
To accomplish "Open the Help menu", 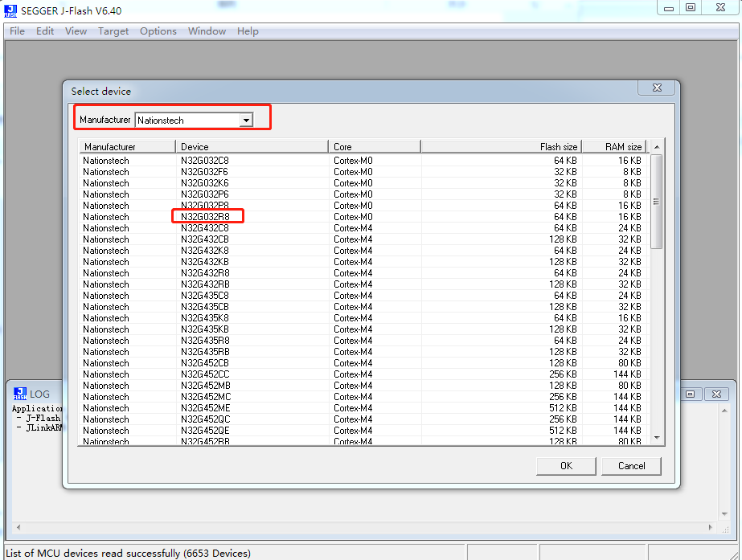I will click(x=248, y=31).
